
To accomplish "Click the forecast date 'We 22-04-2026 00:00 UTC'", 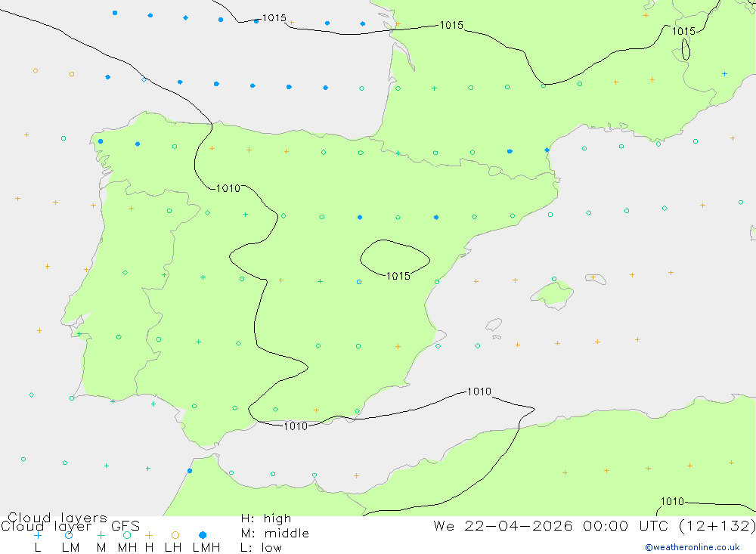I will coord(553,525).
